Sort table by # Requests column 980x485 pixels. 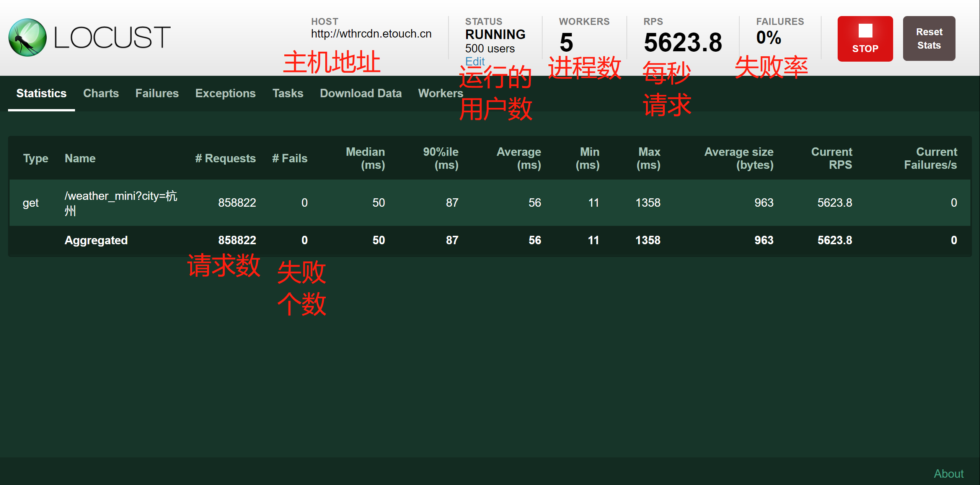pyautogui.click(x=225, y=158)
